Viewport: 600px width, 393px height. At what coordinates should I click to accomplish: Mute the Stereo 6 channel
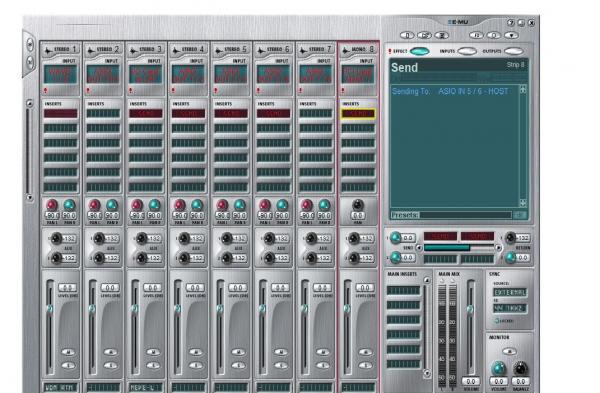pos(280,352)
